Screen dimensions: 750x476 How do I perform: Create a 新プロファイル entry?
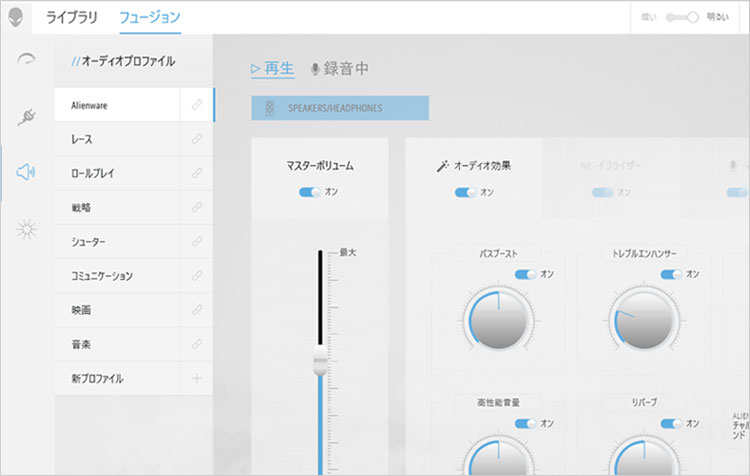pyautogui.click(x=117, y=378)
